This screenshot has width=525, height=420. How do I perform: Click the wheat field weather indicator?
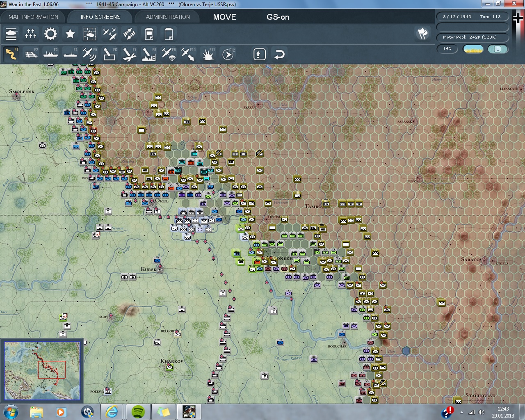473,49
